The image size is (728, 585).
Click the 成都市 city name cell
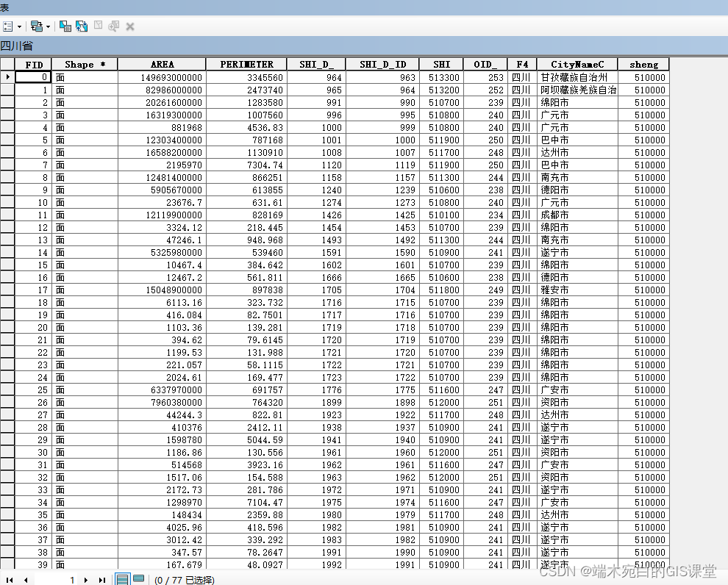click(x=577, y=215)
